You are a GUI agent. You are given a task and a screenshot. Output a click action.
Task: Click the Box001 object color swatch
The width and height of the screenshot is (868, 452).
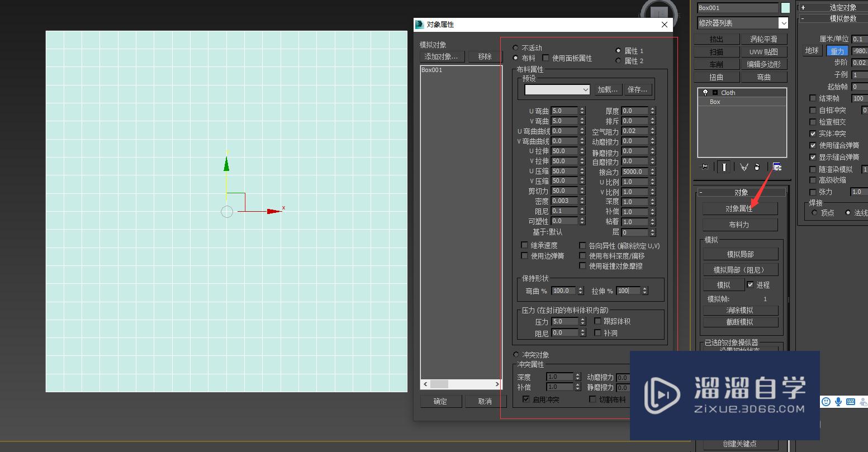pos(785,8)
